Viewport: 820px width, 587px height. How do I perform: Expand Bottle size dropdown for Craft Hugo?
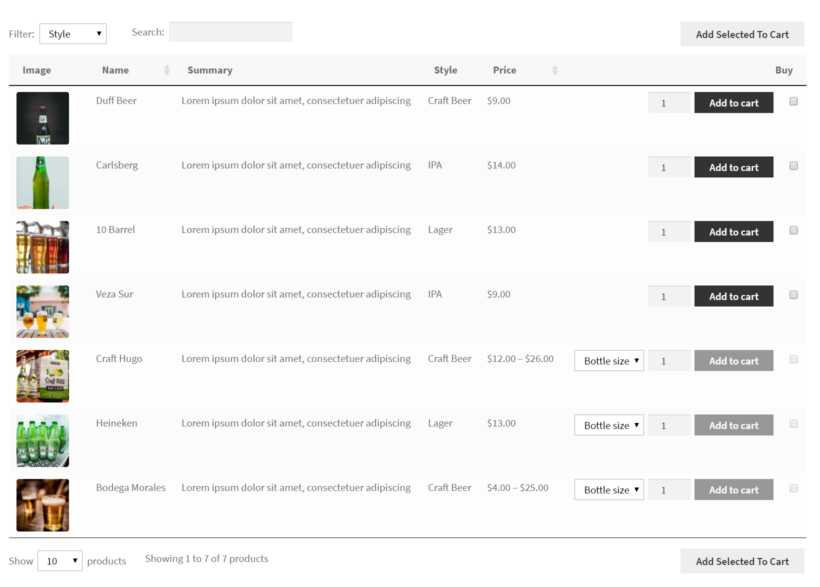coord(608,361)
